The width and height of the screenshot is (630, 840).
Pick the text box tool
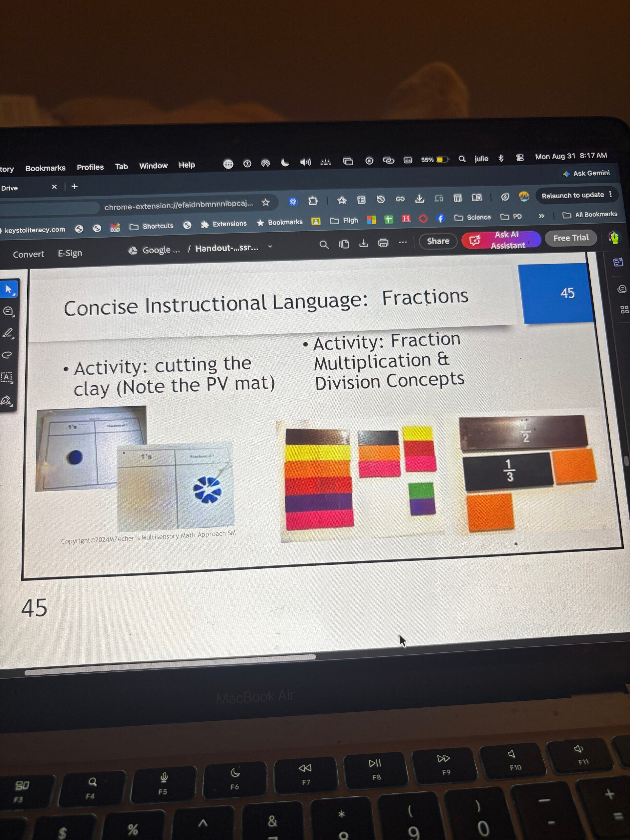click(x=7, y=377)
